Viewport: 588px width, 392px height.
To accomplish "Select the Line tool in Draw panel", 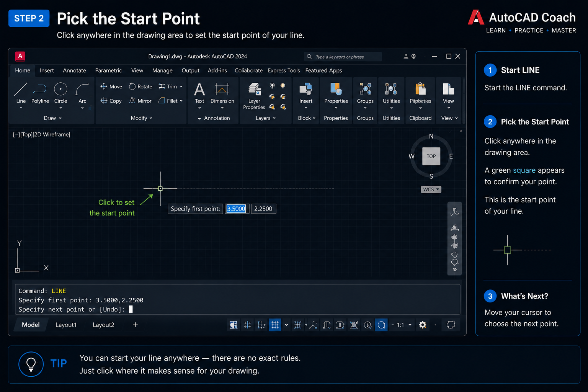I will 21,93.
